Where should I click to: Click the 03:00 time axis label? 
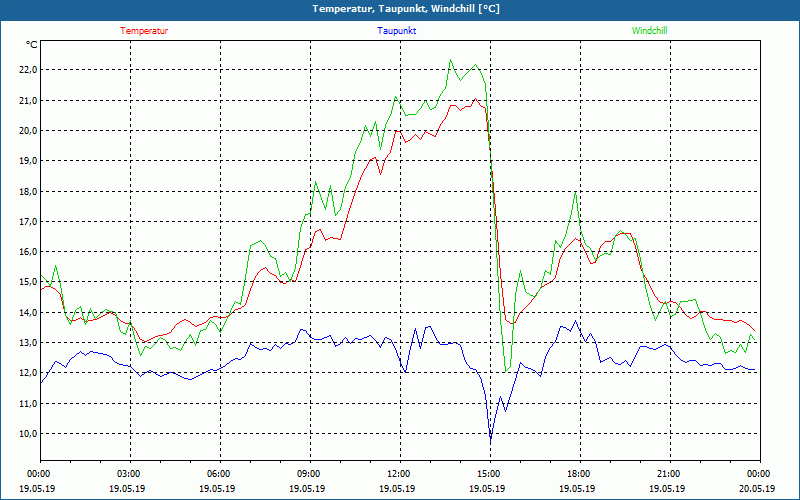point(131,474)
